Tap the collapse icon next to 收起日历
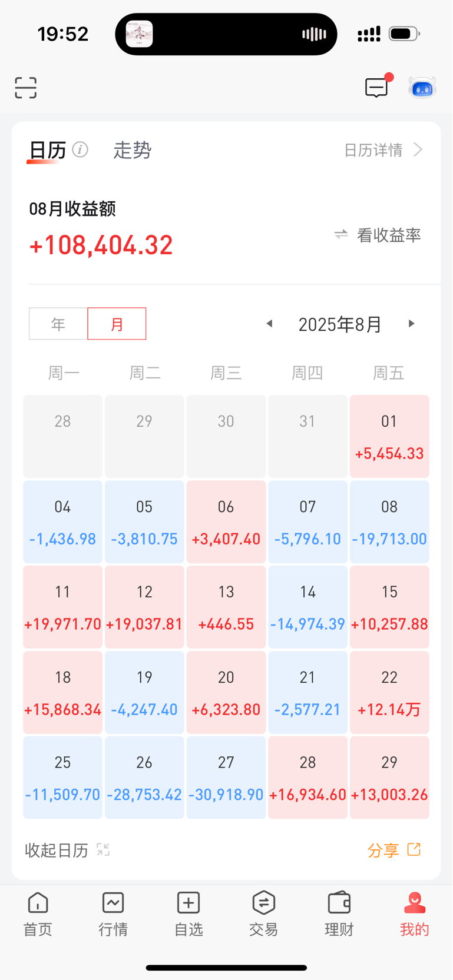Viewport: 453px width, 980px height. pyautogui.click(x=103, y=849)
